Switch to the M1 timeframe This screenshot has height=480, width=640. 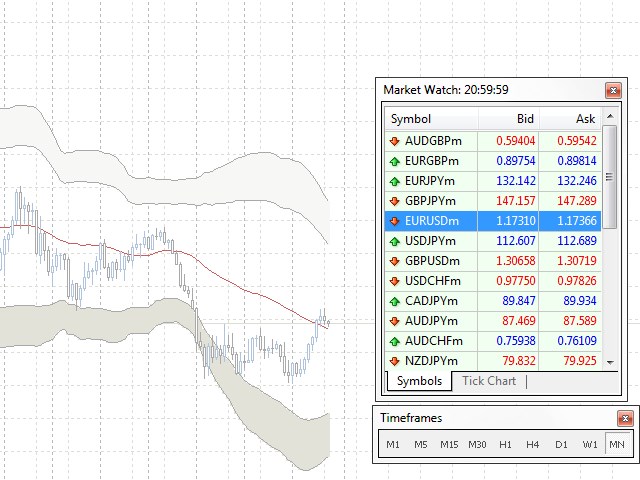coord(393,444)
